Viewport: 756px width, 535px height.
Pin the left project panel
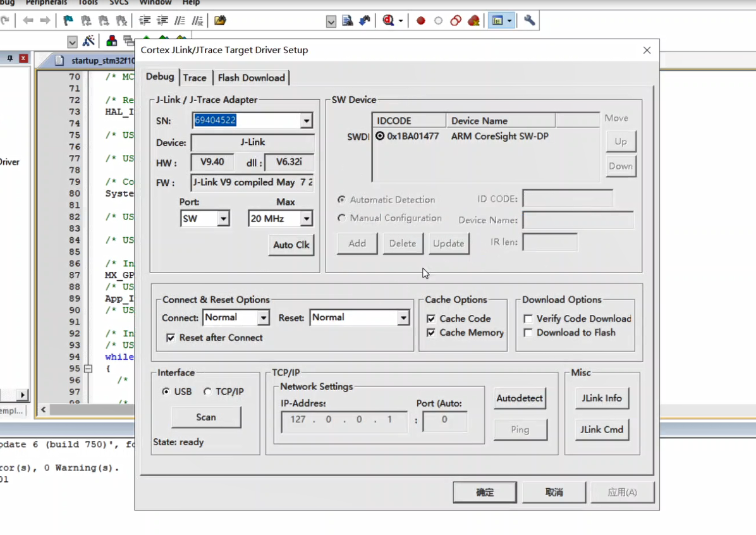9,58
